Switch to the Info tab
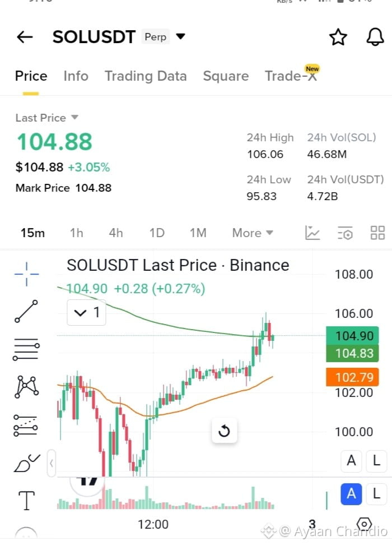This screenshot has width=392, height=545. pos(76,76)
